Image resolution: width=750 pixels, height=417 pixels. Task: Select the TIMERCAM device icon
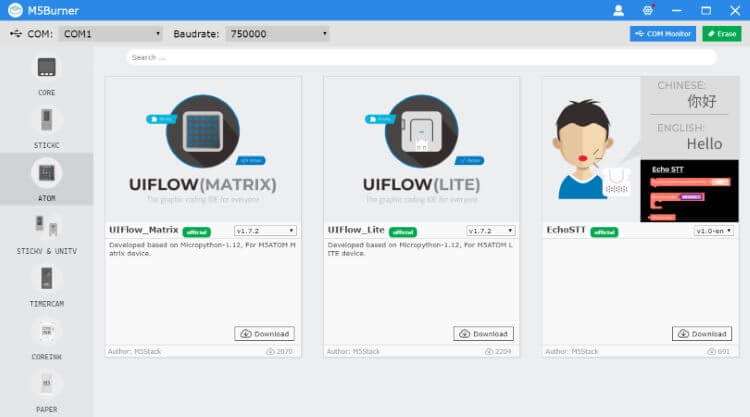point(46,278)
